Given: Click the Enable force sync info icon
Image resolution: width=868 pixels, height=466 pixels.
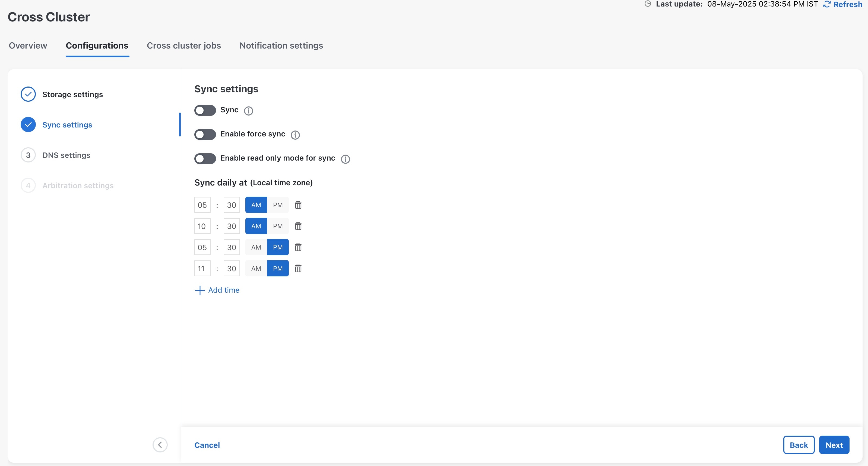Looking at the screenshot, I should click(x=295, y=135).
